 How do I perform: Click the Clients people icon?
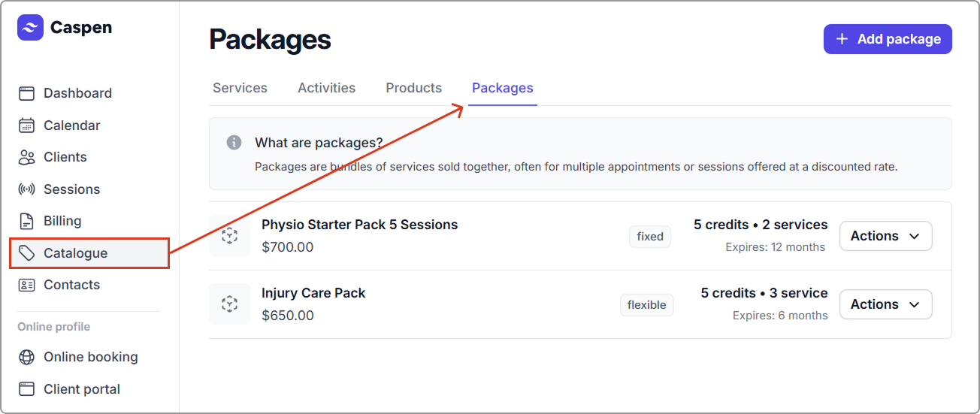tap(27, 157)
